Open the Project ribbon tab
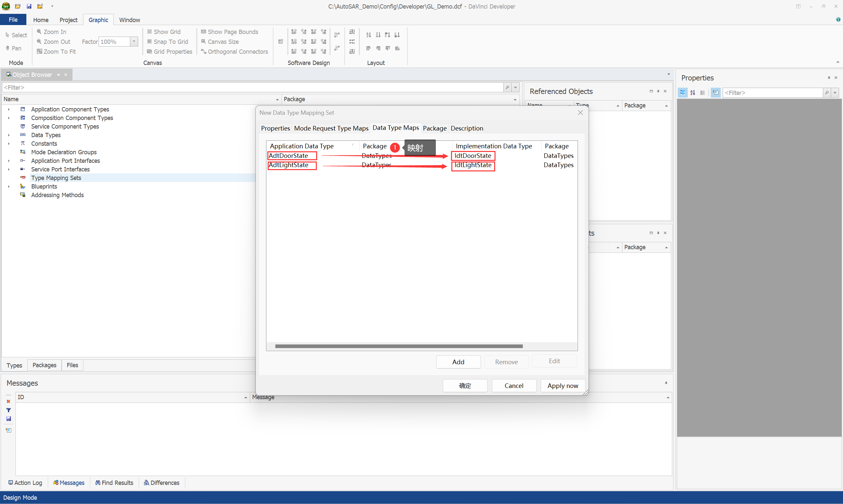This screenshot has width=843, height=504. pyautogui.click(x=68, y=20)
